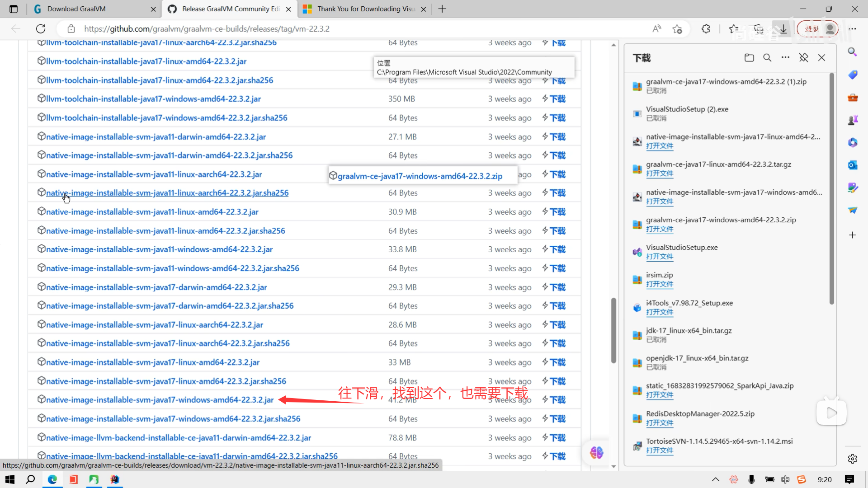Open more options in downloads panel

click(785, 57)
